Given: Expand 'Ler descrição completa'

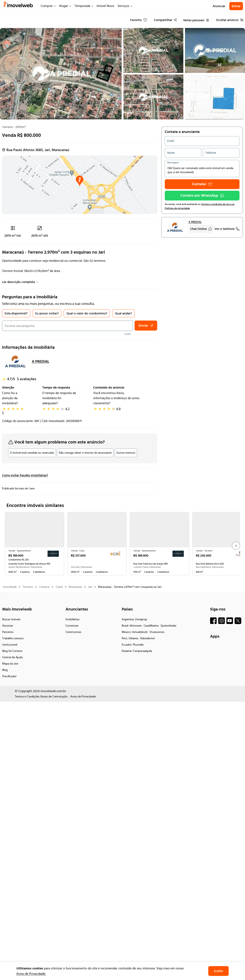Looking at the screenshot, I should click(20, 282).
